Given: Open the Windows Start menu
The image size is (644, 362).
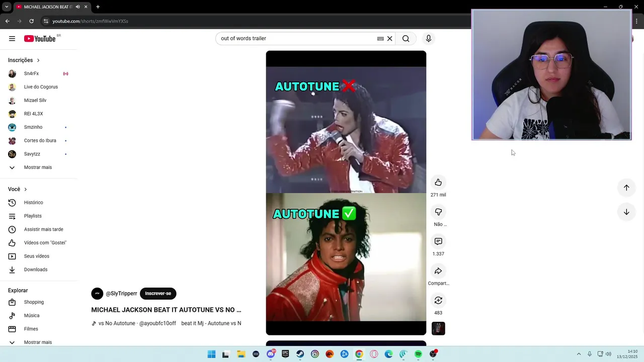Looking at the screenshot, I should click(211, 354).
